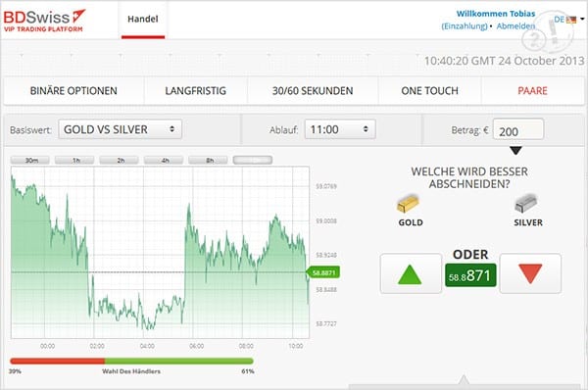The width and height of the screenshot is (588, 390).
Task: Click the BDSwiss logo
Action: pos(44,21)
